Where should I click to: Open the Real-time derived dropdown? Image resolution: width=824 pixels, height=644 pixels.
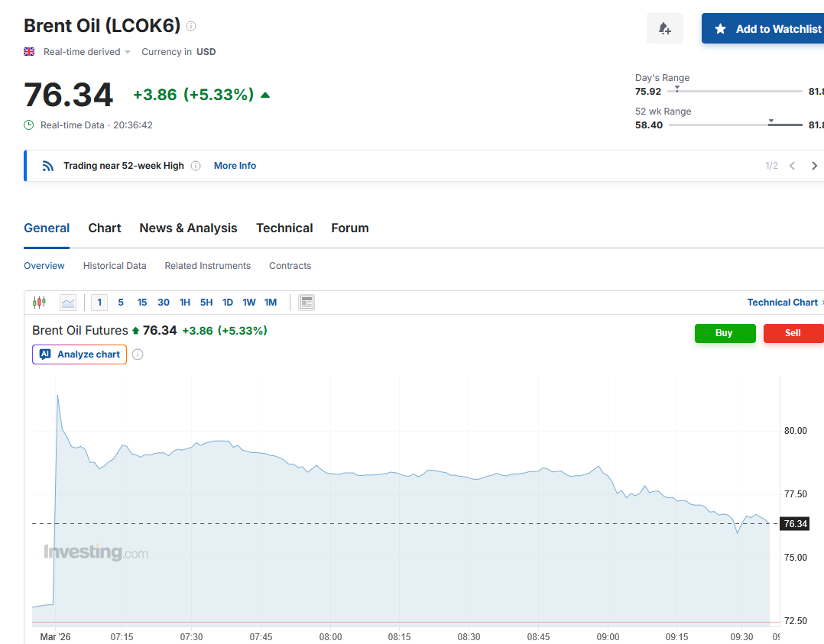(x=86, y=51)
